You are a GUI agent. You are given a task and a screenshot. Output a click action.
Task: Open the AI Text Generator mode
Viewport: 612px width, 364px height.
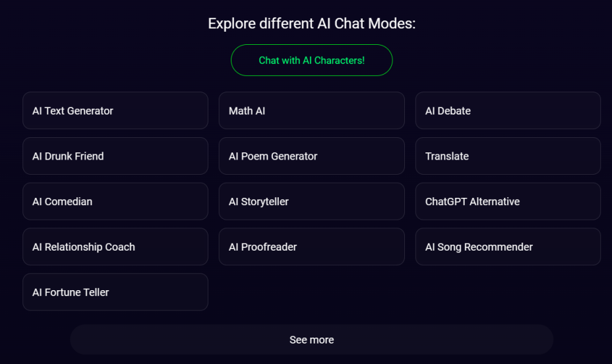pyautogui.click(x=115, y=111)
